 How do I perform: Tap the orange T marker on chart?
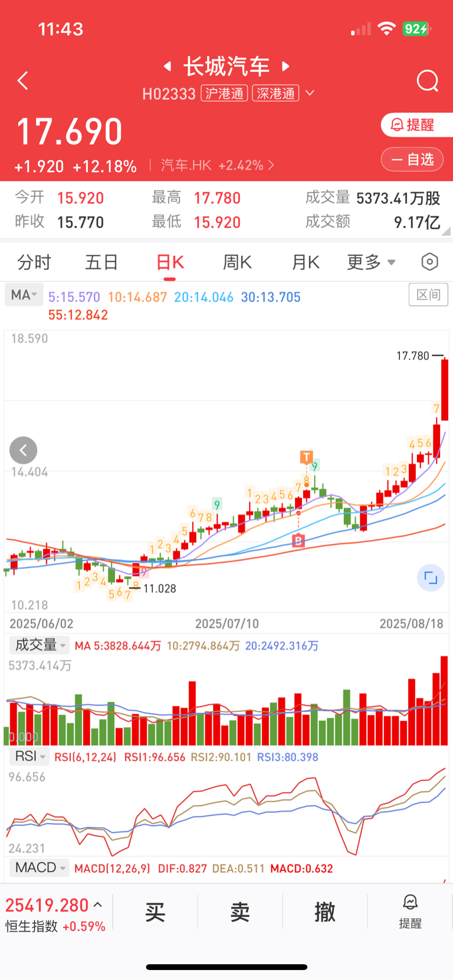pyautogui.click(x=306, y=457)
